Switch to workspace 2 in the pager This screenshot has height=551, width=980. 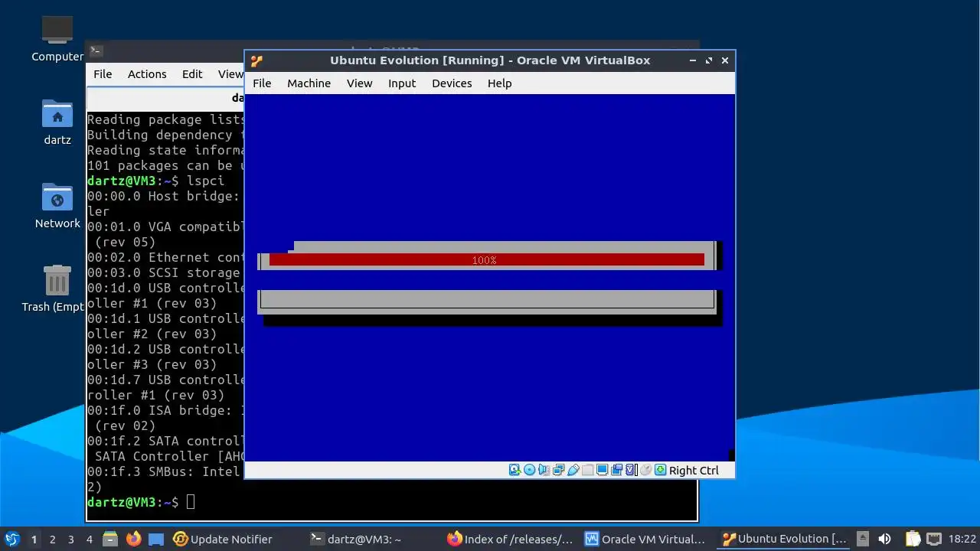[x=52, y=539]
